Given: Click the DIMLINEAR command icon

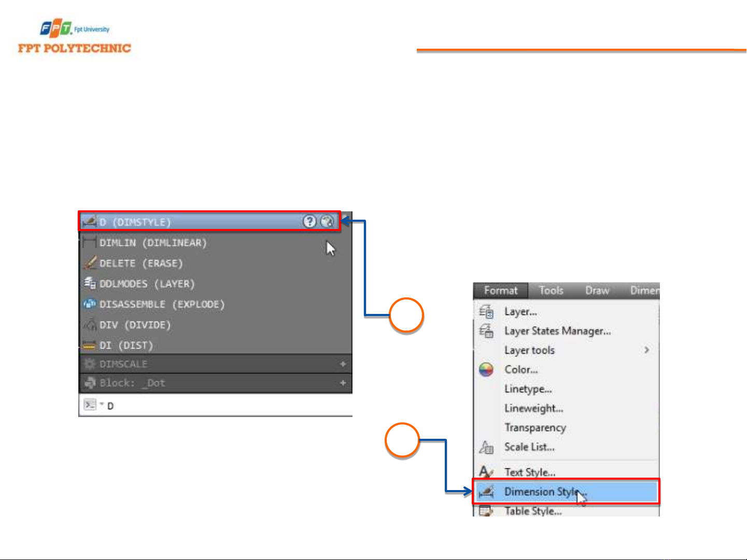Looking at the screenshot, I should point(90,242).
